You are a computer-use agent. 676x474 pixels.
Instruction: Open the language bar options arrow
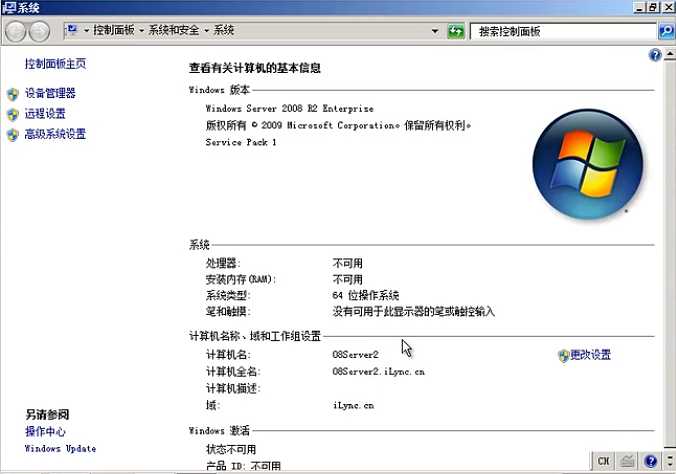pyautogui.click(x=670, y=461)
